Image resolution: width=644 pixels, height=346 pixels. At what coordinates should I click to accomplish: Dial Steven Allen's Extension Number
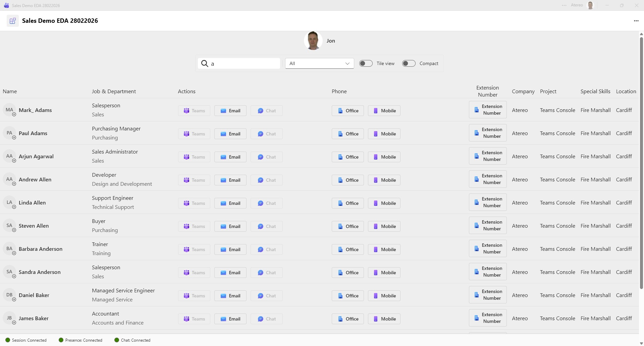point(487,226)
